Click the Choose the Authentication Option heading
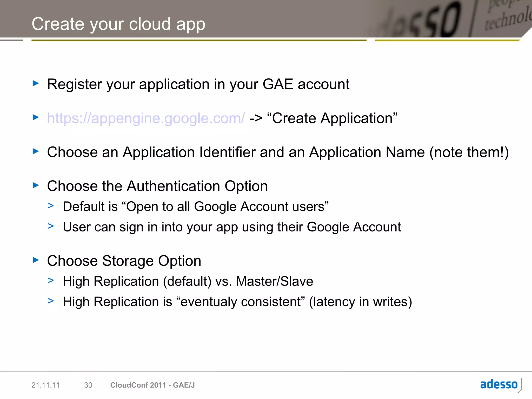 157,186
